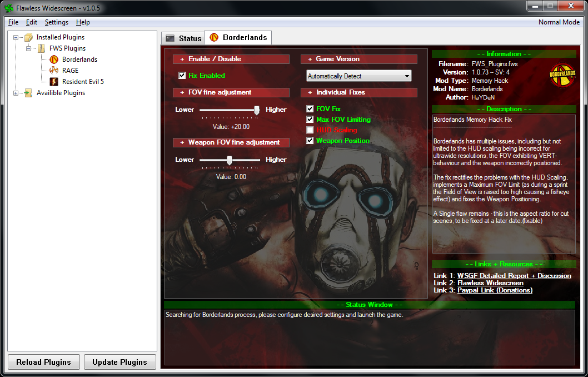The width and height of the screenshot is (588, 377).
Task: Open the File menu
Action: (x=13, y=22)
